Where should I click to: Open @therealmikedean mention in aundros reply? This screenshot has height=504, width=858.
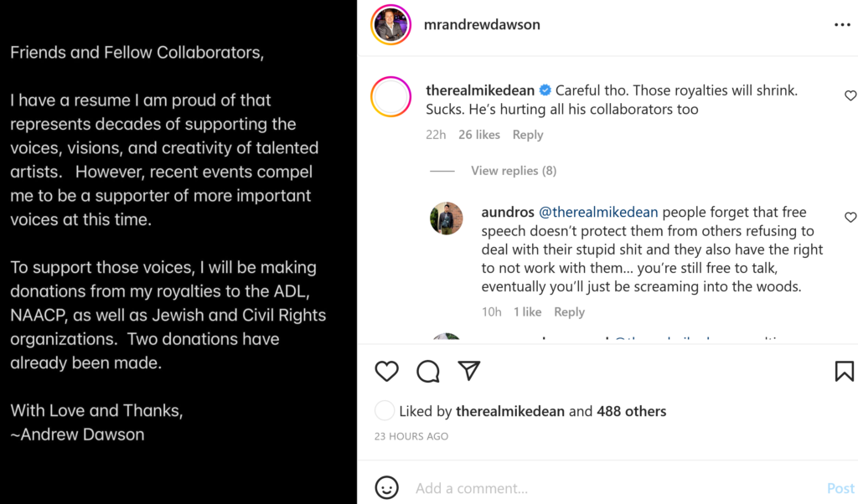[597, 213]
